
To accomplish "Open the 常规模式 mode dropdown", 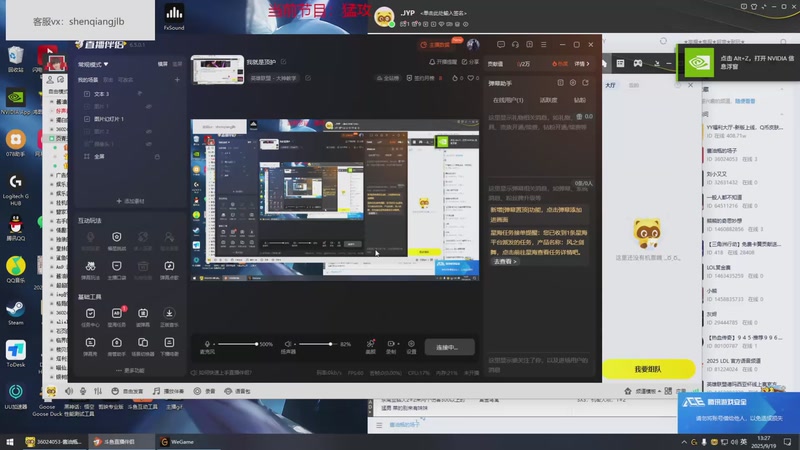I will coord(93,64).
